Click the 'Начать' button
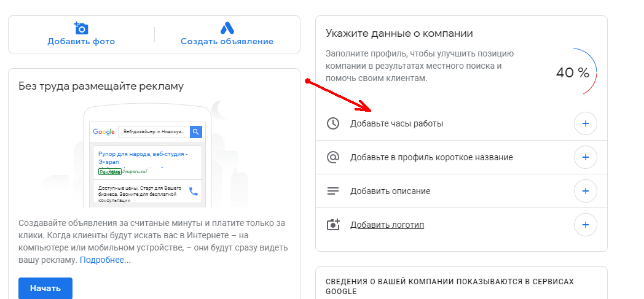 (x=45, y=289)
